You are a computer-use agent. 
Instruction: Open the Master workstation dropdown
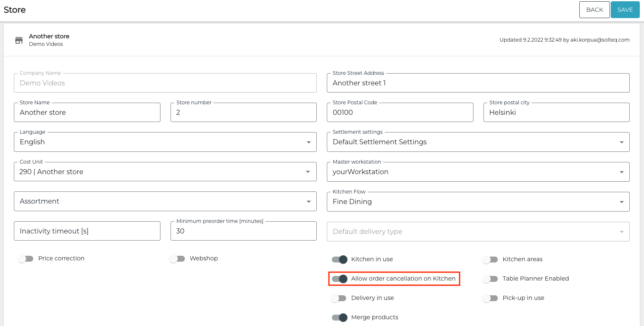pyautogui.click(x=478, y=172)
